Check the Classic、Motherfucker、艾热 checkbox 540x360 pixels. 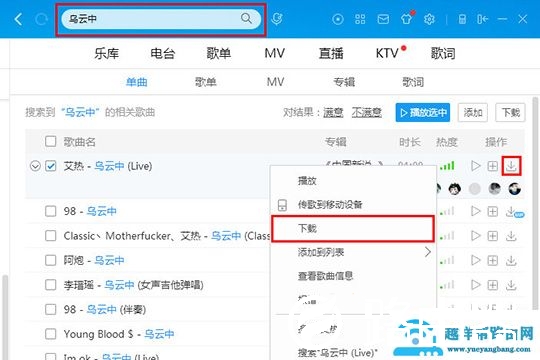[x=51, y=236]
